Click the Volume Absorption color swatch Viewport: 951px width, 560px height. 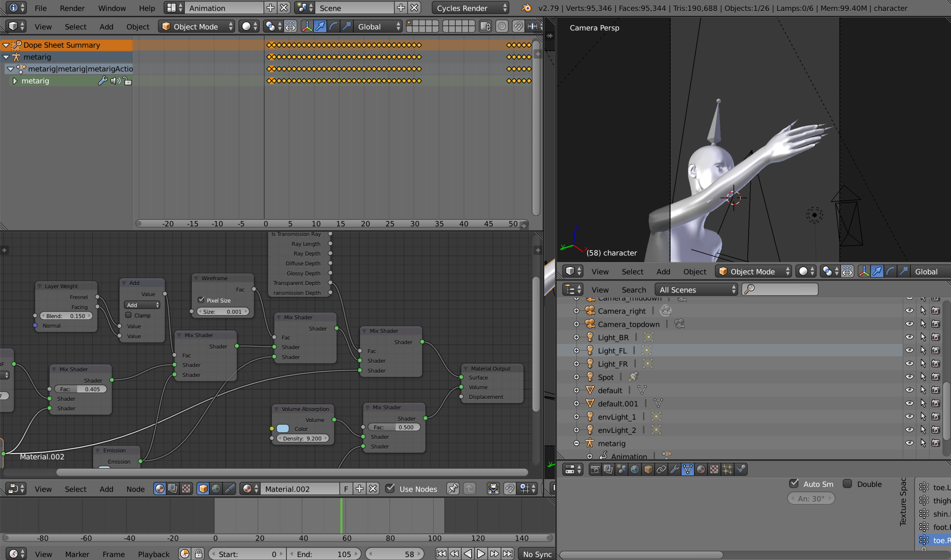pos(283,428)
